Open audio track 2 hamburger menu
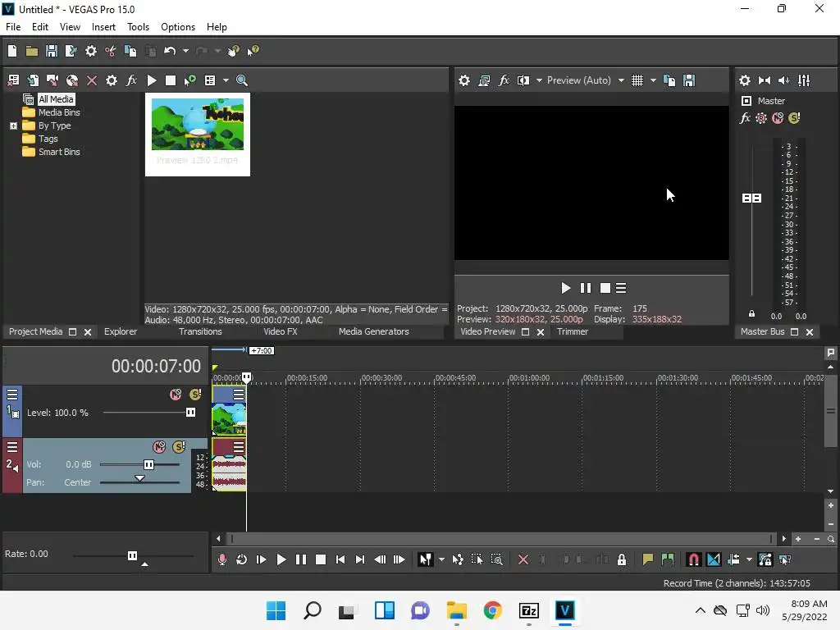Image resolution: width=840 pixels, height=630 pixels. pyautogui.click(x=11, y=447)
